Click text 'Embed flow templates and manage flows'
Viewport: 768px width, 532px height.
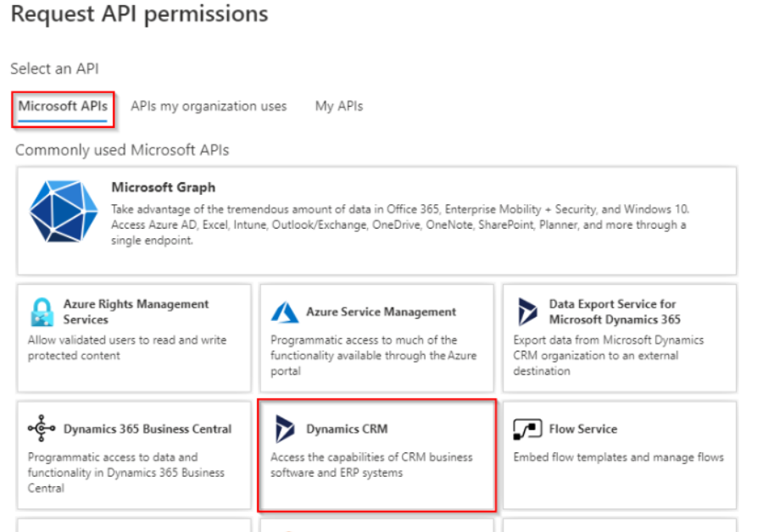pyautogui.click(x=618, y=457)
